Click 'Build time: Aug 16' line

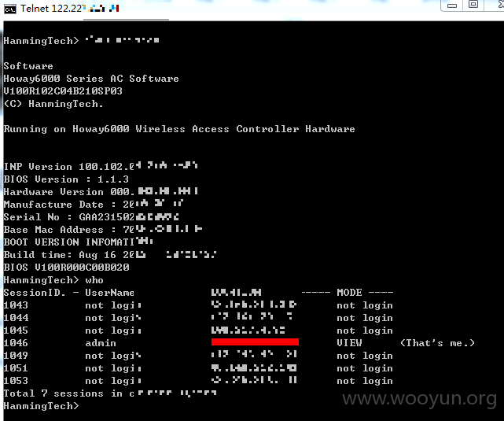coord(110,255)
